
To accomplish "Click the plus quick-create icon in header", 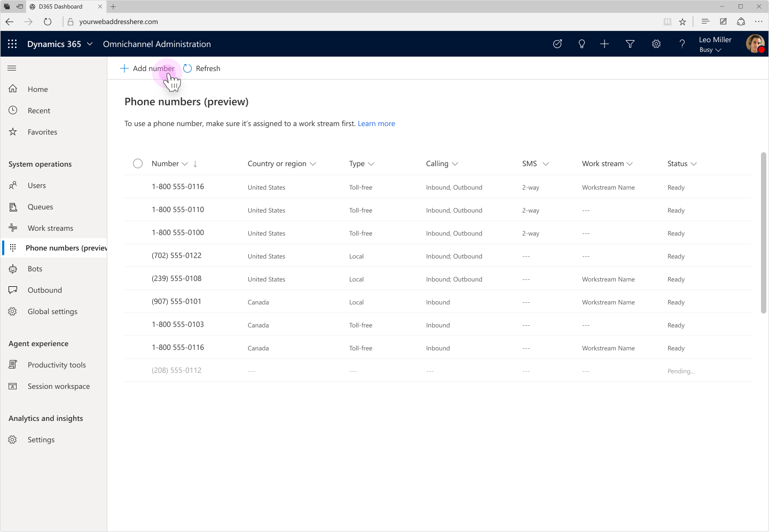I will pos(605,44).
